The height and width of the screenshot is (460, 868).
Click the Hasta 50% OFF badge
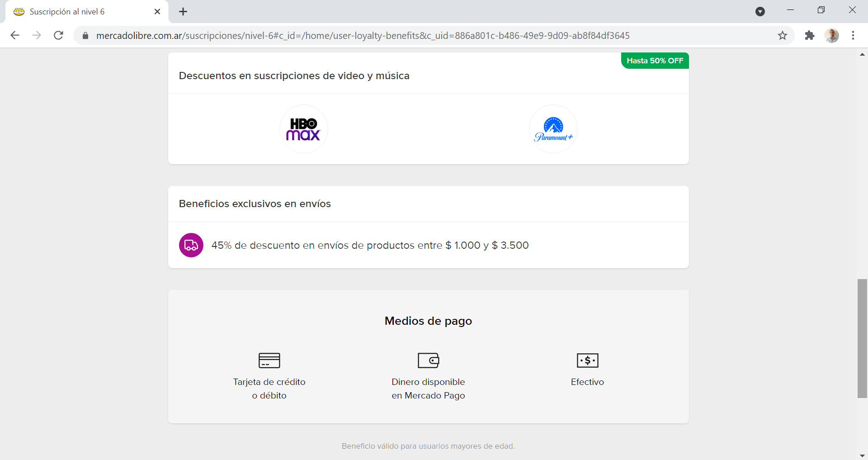pos(655,61)
